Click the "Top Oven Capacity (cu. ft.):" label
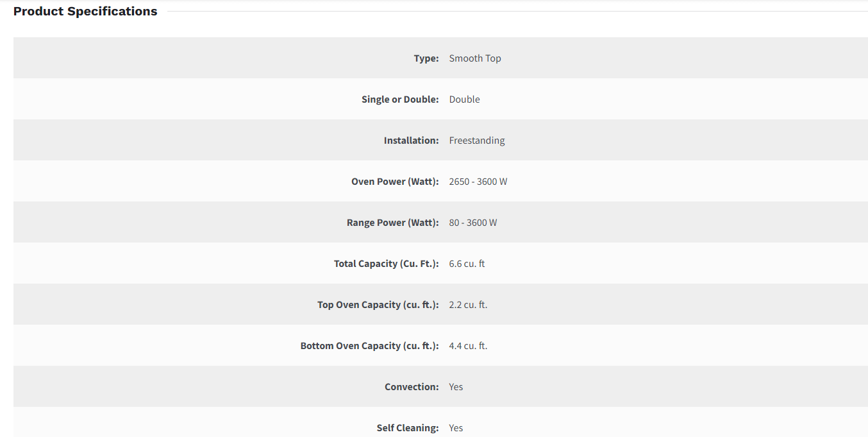 (x=378, y=305)
